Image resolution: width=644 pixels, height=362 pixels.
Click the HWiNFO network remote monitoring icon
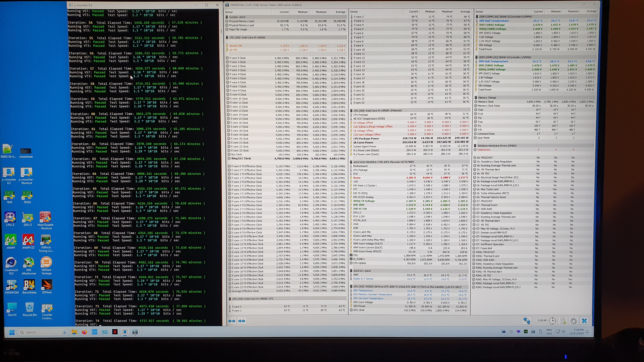click(x=526, y=321)
